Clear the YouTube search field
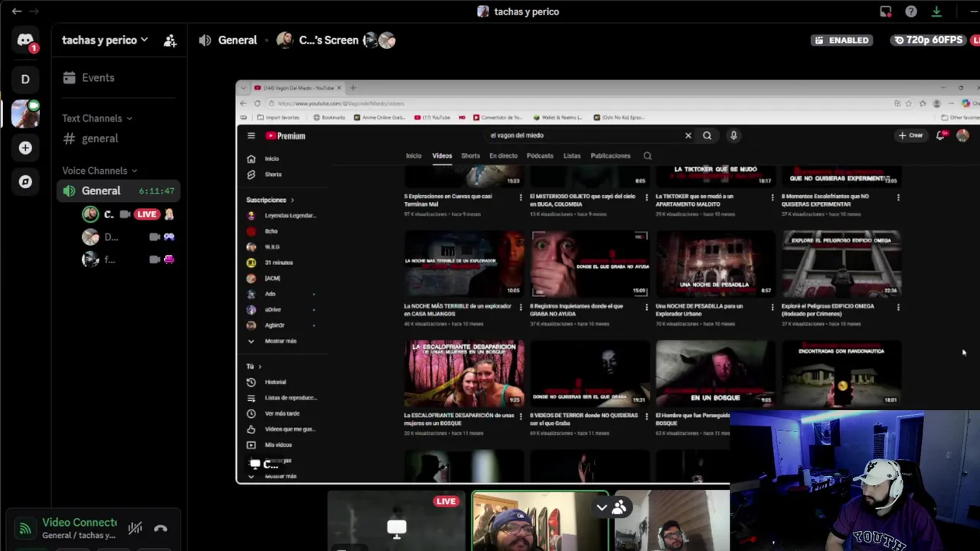This screenshot has width=980, height=551. pos(688,135)
